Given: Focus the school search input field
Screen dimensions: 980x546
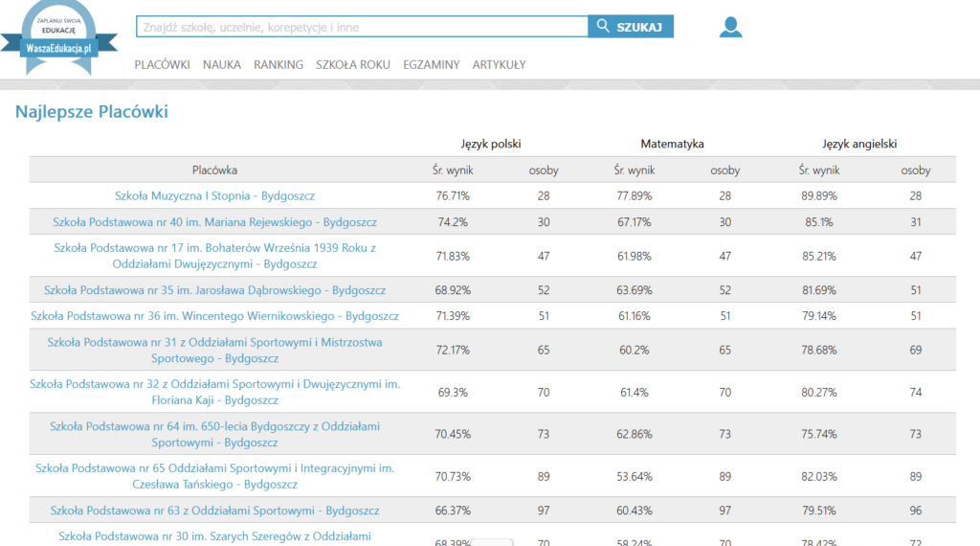Looking at the screenshot, I should click(362, 27).
